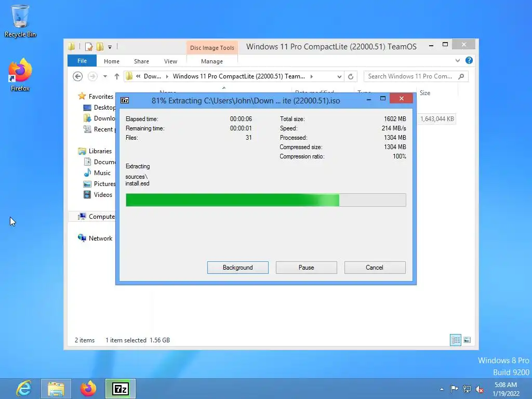Viewport: 532px width, 399px height.
Task: Expand the address bar history dropdown
Action: [339, 77]
